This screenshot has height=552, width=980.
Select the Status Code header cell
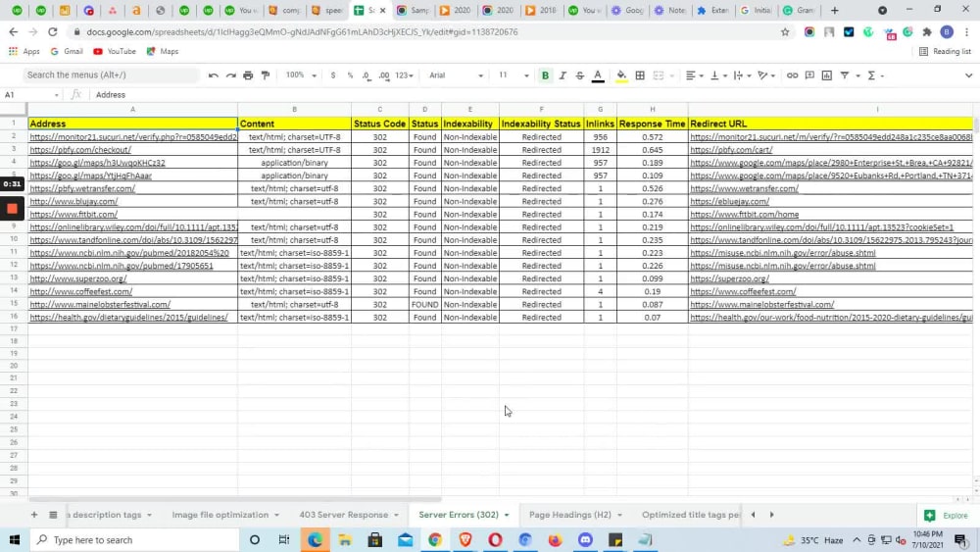pos(379,124)
